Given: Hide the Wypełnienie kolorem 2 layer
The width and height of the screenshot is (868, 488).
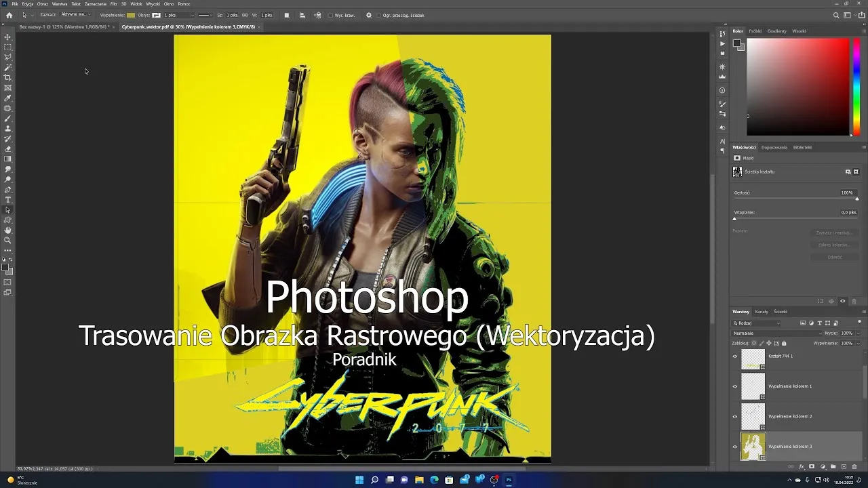Looking at the screenshot, I should click(x=734, y=417).
